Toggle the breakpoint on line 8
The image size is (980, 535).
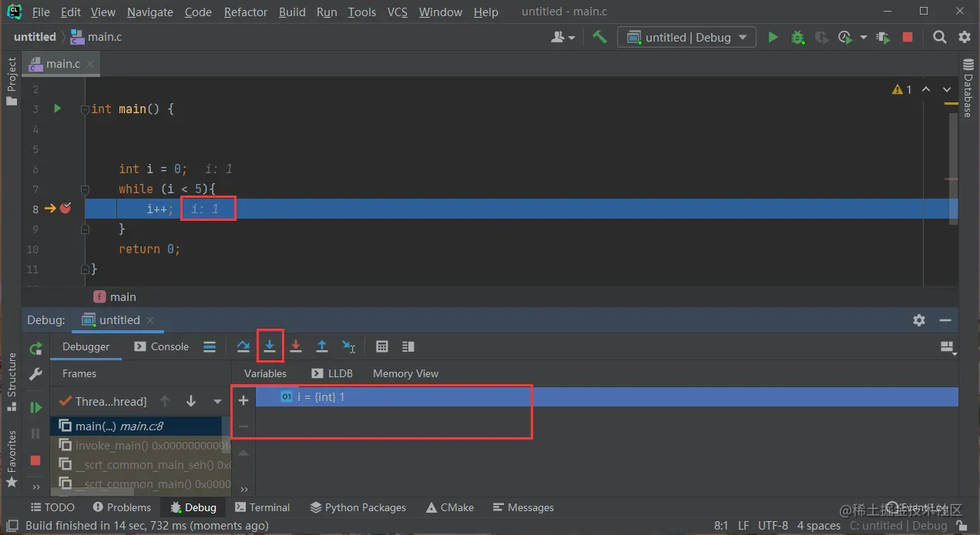65,209
